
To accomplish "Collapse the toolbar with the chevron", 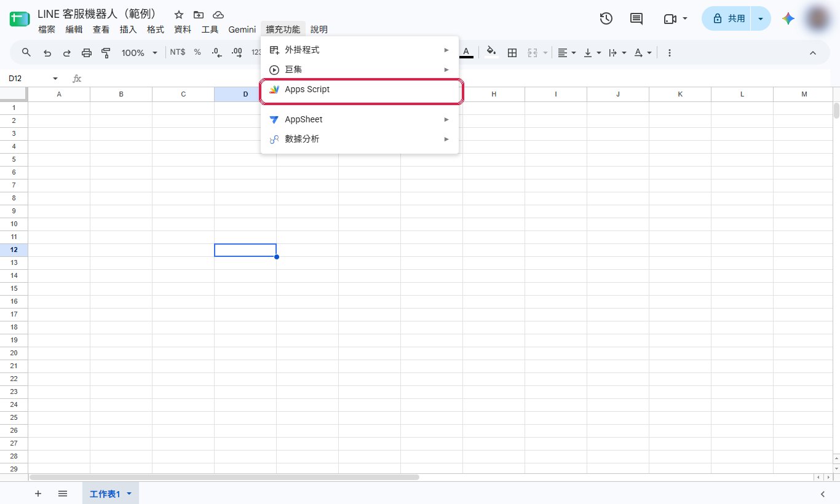I will [x=813, y=53].
